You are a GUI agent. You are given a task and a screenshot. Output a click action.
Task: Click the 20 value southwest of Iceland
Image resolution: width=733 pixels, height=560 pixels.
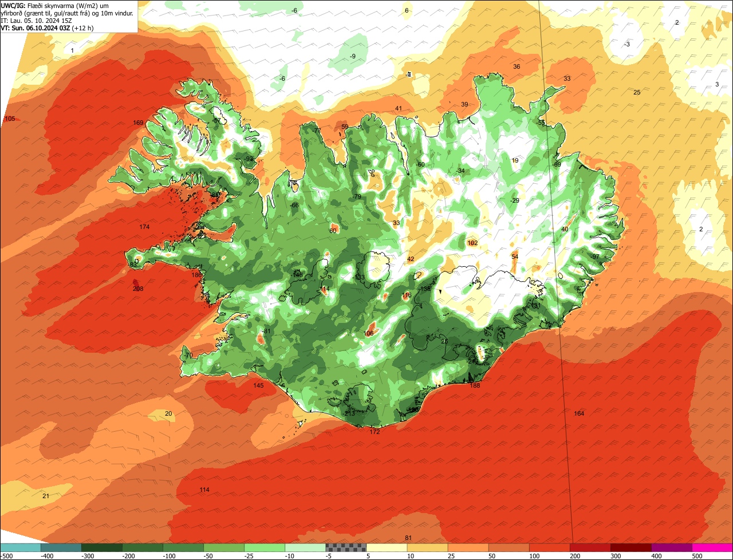[x=168, y=413]
